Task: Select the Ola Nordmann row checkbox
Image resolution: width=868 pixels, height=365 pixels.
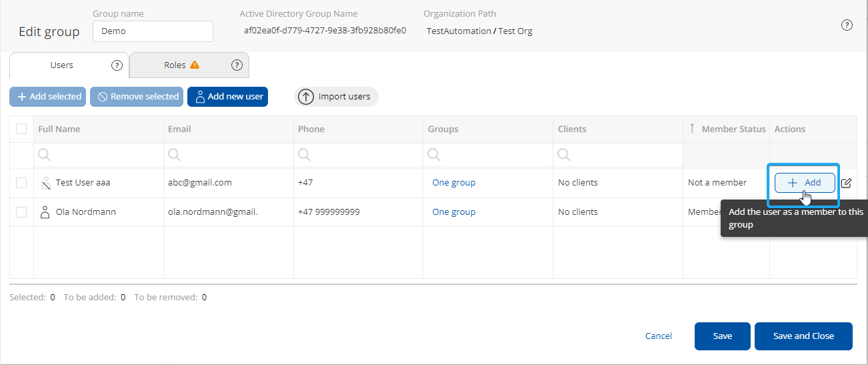Action: [x=21, y=212]
